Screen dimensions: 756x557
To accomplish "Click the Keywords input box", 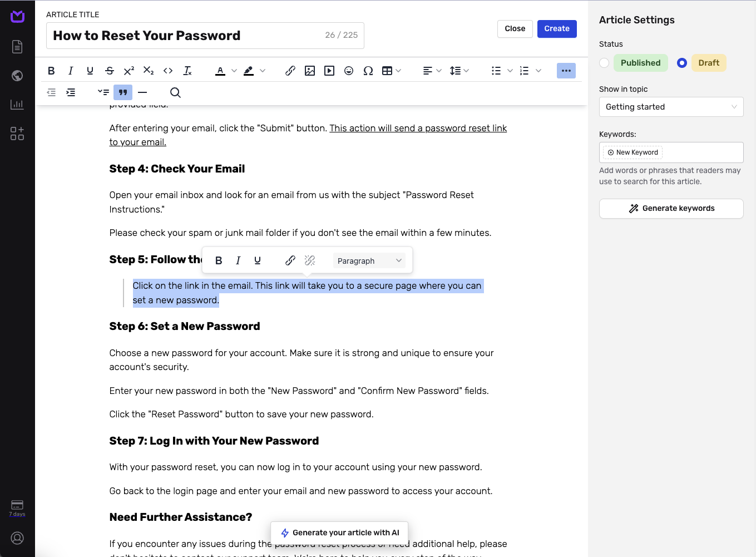I will [671, 152].
